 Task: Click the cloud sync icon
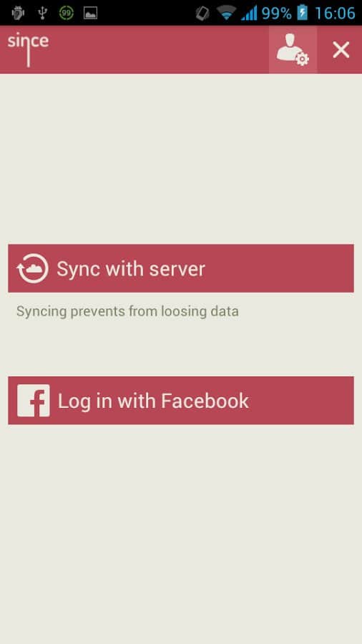click(33, 268)
